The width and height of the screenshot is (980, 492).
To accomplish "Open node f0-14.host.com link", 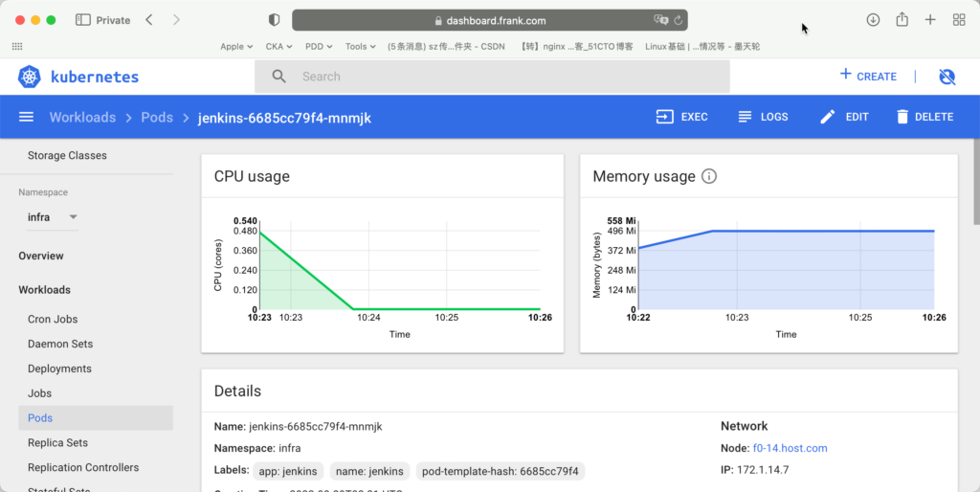I will [x=790, y=448].
